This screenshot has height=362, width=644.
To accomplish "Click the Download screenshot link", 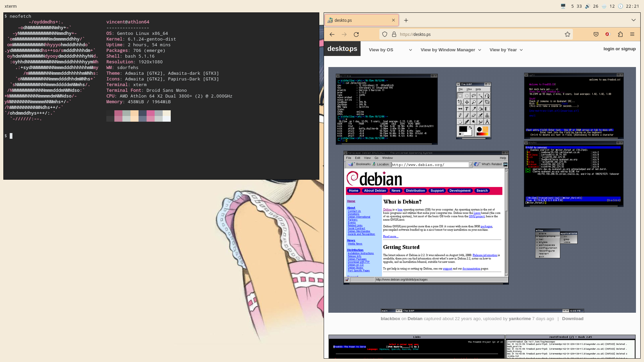I will 573,319.
